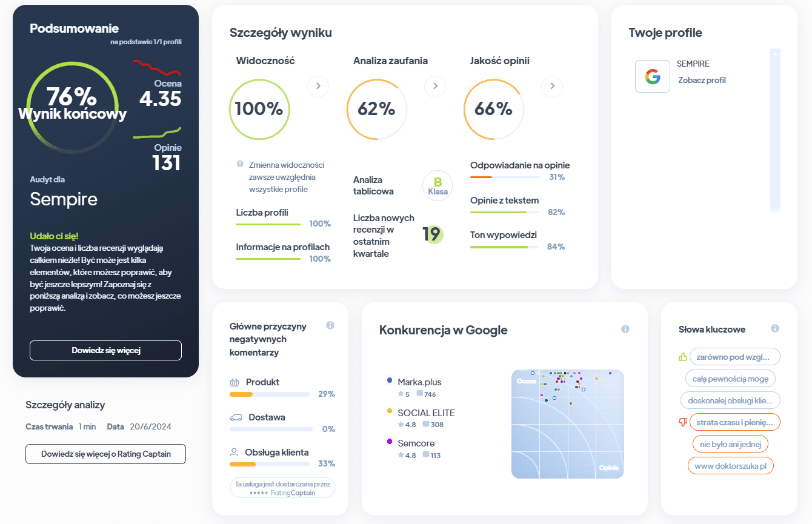
Task: Click the red Ocena trend sparkline
Action: 157,67
